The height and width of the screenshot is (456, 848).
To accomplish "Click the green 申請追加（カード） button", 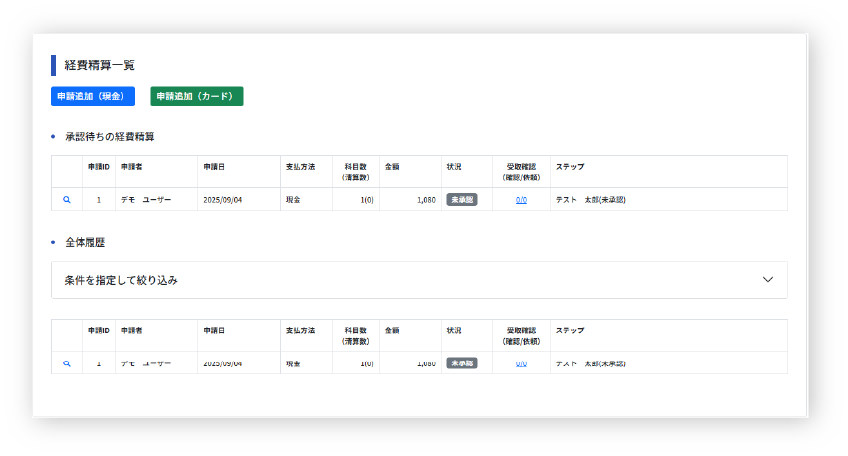I will 196,96.
